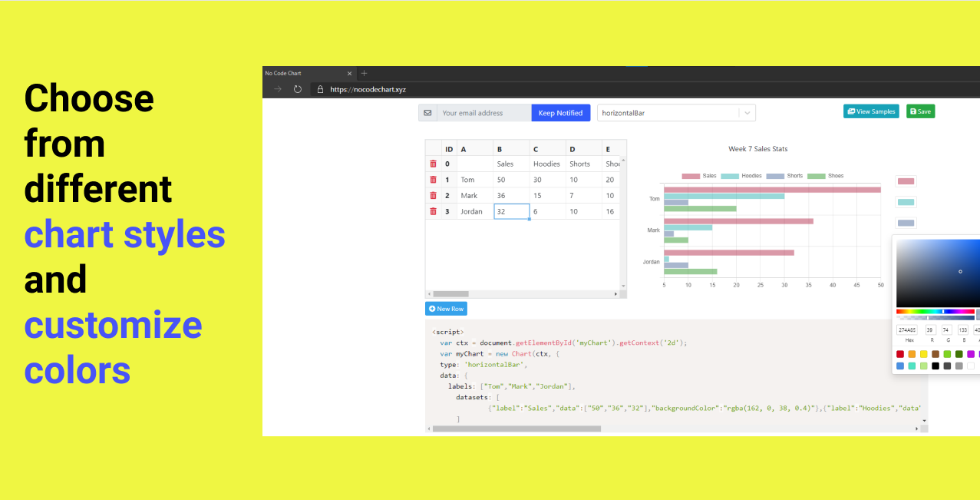The height and width of the screenshot is (500, 980).
Task: Click the rainbow hue slider
Action: 935,311
